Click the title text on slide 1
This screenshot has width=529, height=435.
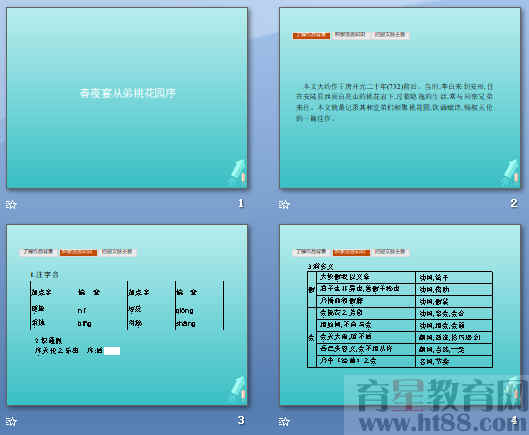128,93
